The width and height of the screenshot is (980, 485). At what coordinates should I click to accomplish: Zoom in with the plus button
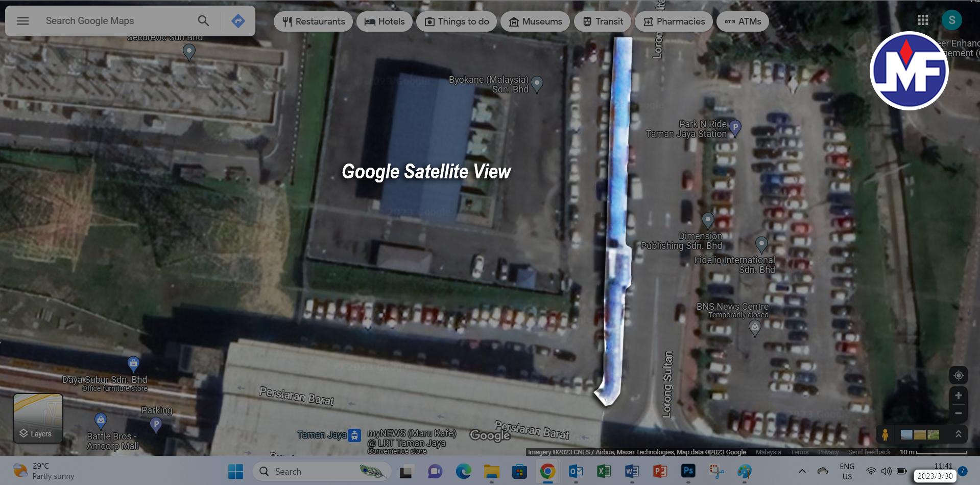coord(959,396)
